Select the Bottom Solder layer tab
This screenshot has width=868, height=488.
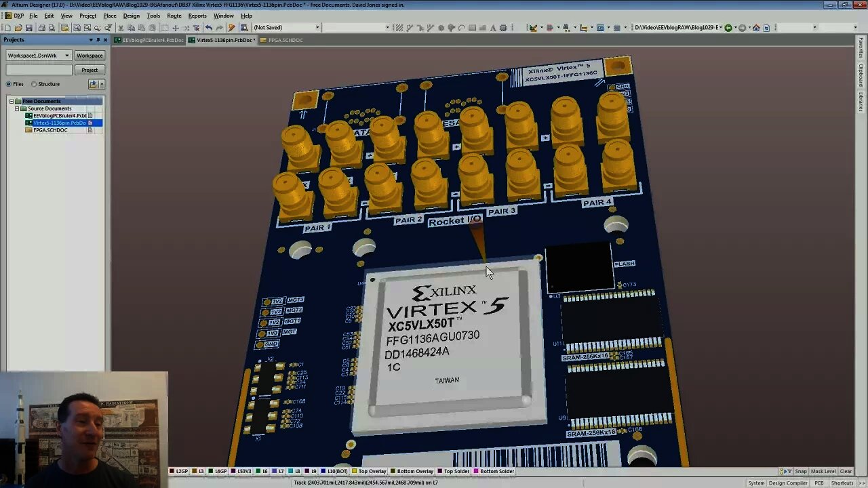tap(494, 471)
